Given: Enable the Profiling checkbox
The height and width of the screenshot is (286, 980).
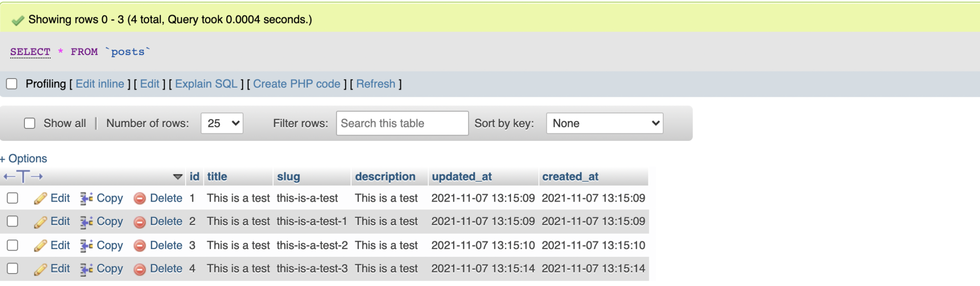Looking at the screenshot, I should [12, 84].
